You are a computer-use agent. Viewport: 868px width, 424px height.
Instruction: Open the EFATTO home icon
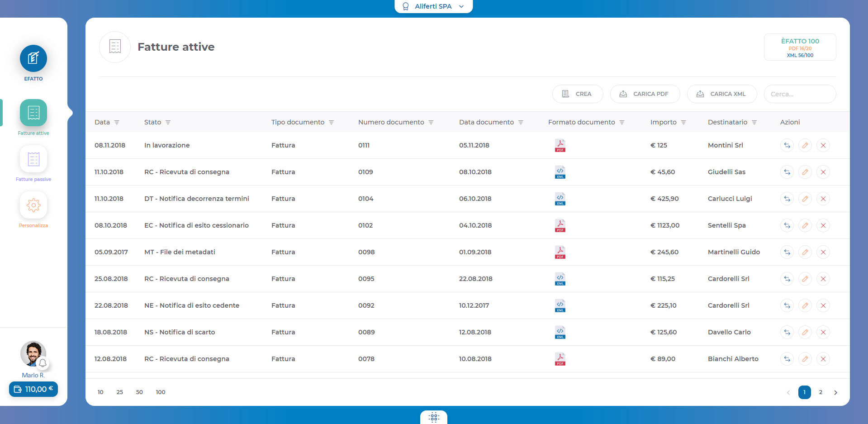point(33,58)
